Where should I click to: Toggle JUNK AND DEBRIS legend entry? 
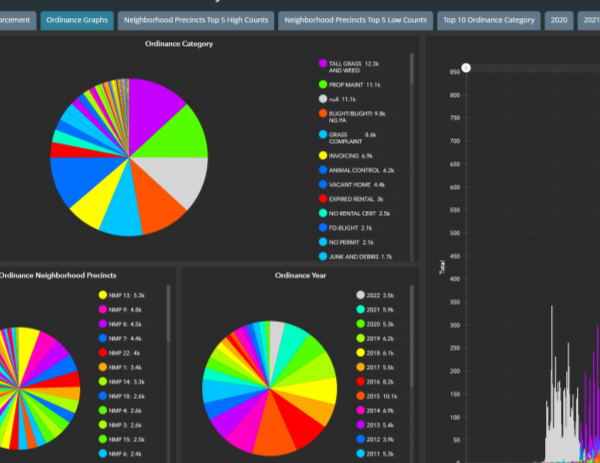pos(355,257)
